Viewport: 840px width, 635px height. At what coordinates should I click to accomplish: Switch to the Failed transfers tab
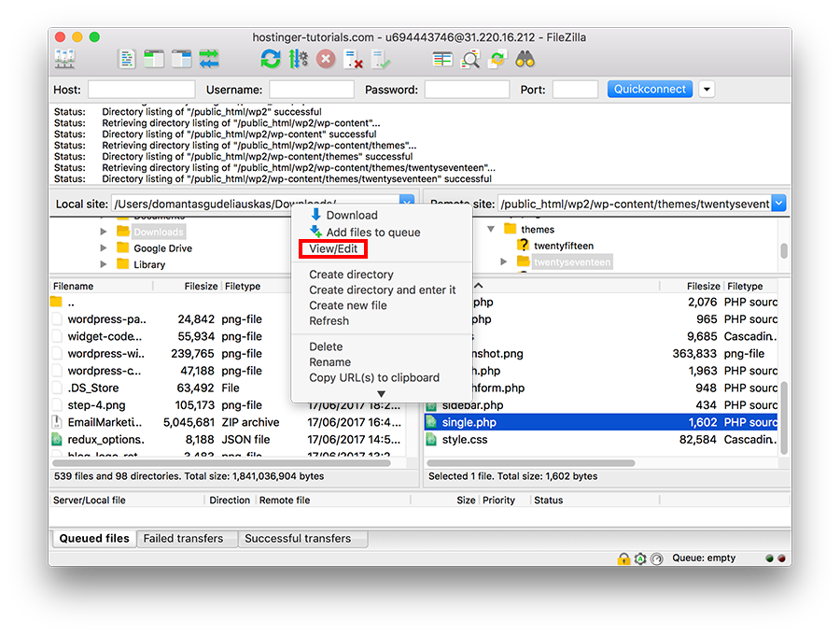(x=186, y=538)
